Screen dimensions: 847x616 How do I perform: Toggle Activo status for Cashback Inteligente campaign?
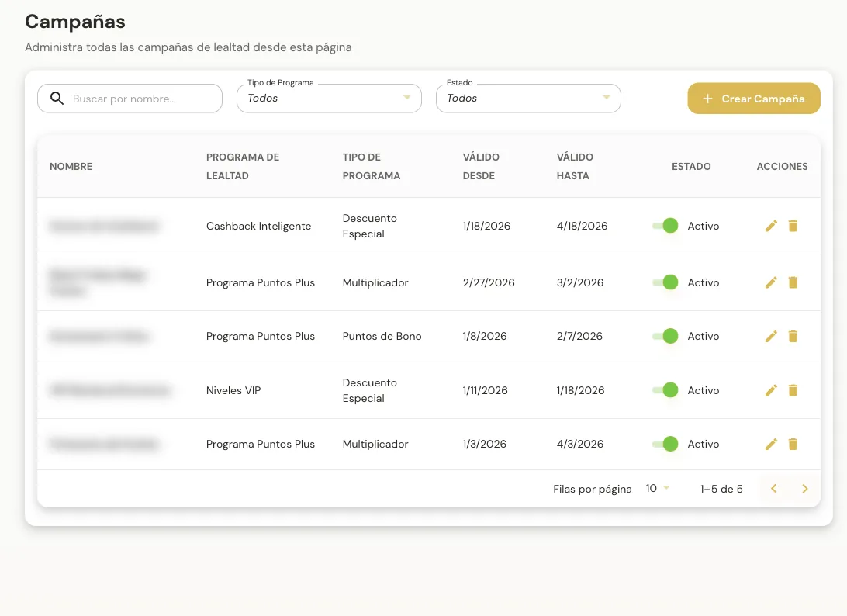pyautogui.click(x=665, y=226)
